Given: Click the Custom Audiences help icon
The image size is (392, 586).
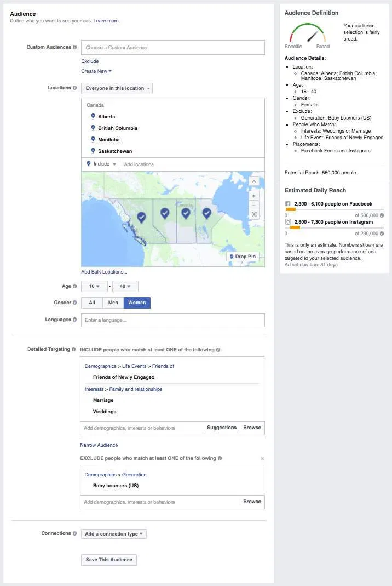Looking at the screenshot, I should coord(76,47).
